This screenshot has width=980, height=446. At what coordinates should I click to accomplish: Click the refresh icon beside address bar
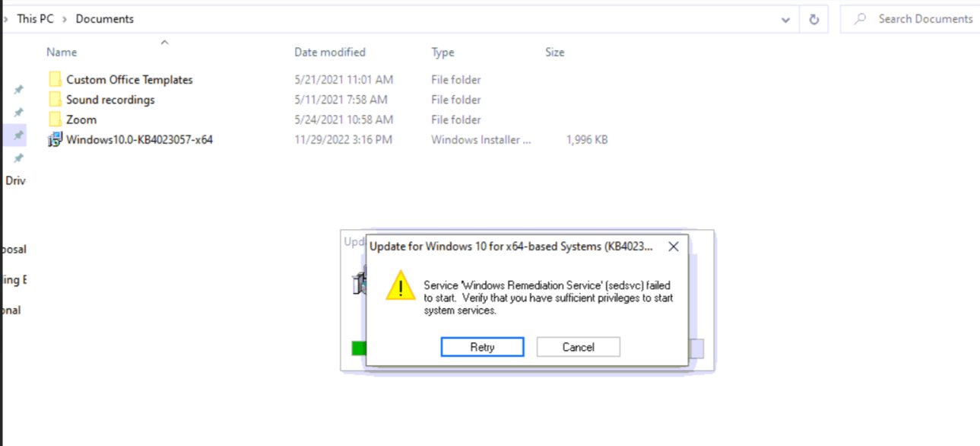pyautogui.click(x=813, y=19)
